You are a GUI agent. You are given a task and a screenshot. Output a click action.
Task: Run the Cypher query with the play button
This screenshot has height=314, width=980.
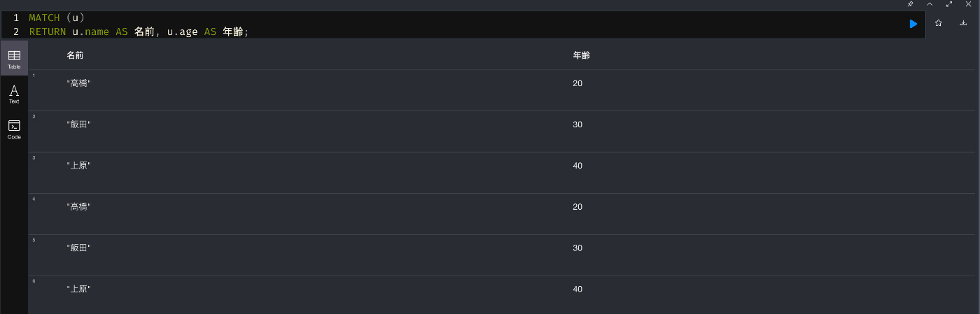(x=913, y=24)
